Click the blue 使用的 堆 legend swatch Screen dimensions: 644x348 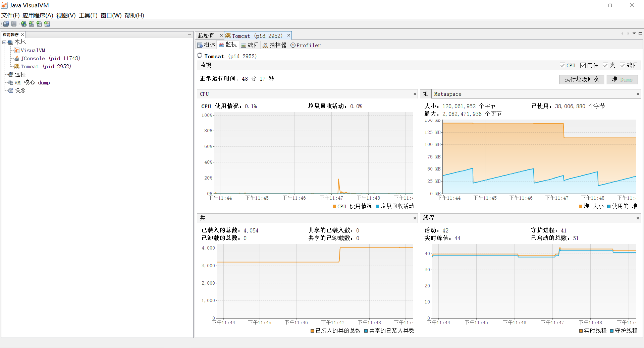pos(609,206)
